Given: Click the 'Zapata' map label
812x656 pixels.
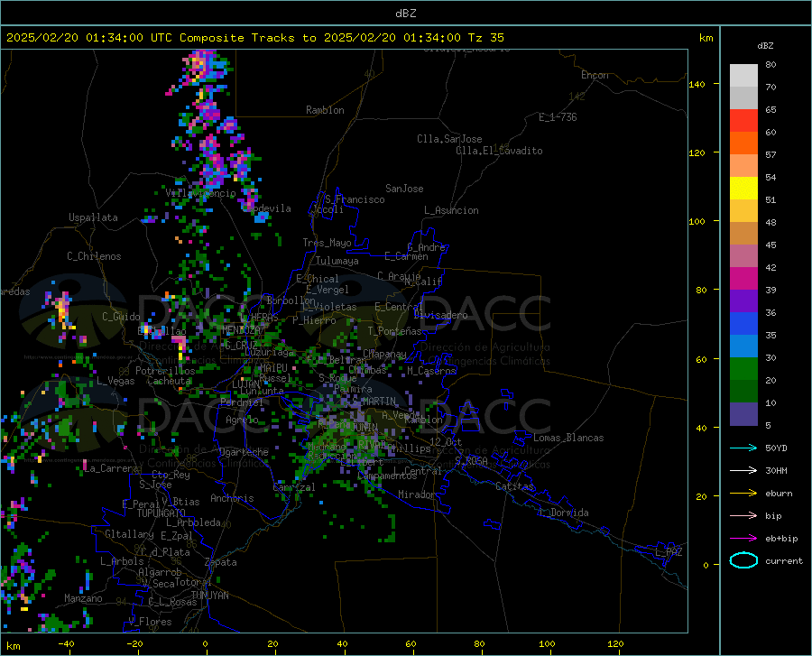Looking at the screenshot, I should point(221,562).
